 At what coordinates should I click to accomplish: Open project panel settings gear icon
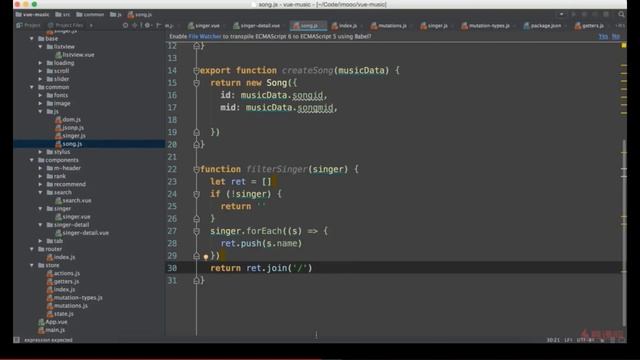pos(147,25)
